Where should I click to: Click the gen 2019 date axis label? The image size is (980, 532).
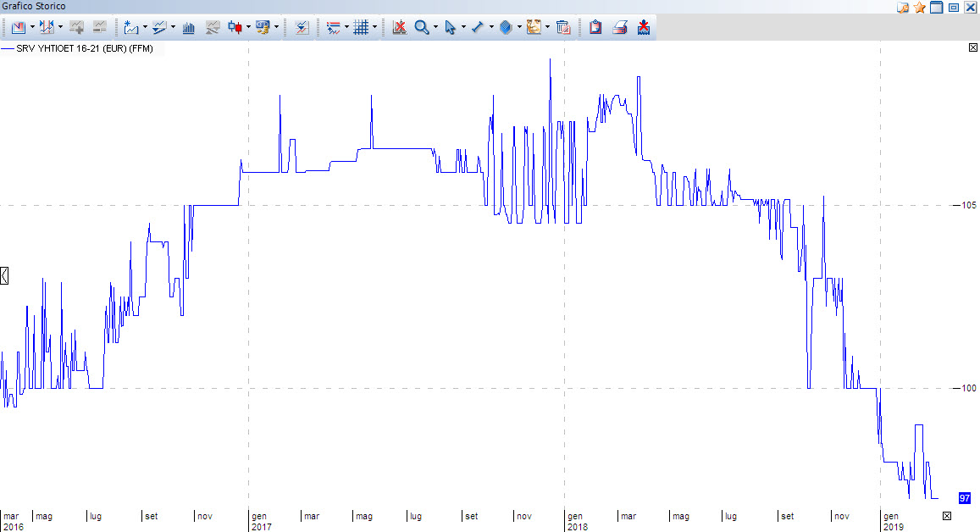(893, 521)
